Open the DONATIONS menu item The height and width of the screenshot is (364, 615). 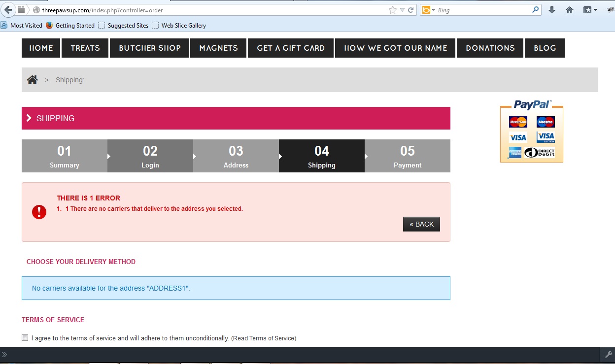[490, 48]
